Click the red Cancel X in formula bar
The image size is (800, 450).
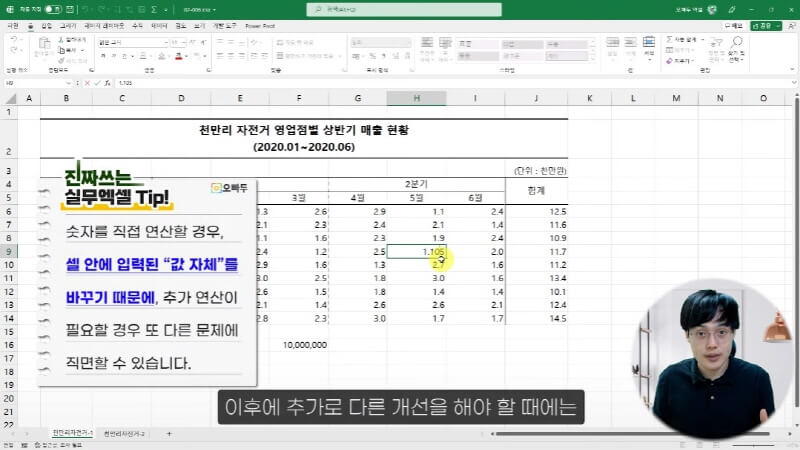click(87, 83)
